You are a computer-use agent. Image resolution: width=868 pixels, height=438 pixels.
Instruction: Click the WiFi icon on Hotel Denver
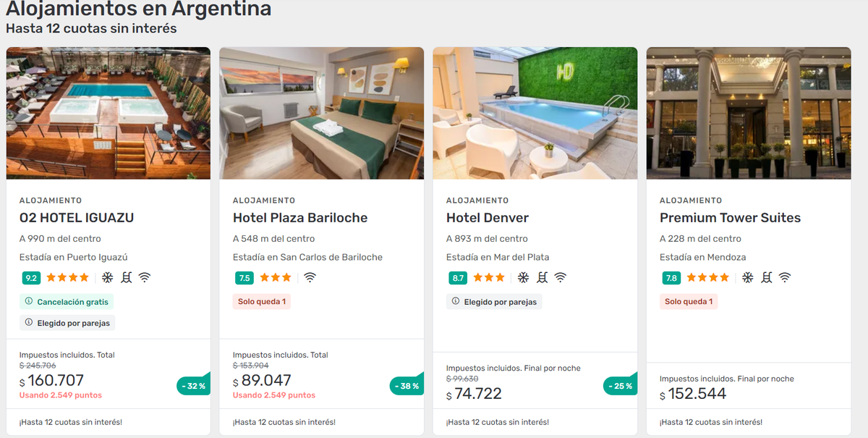560,277
